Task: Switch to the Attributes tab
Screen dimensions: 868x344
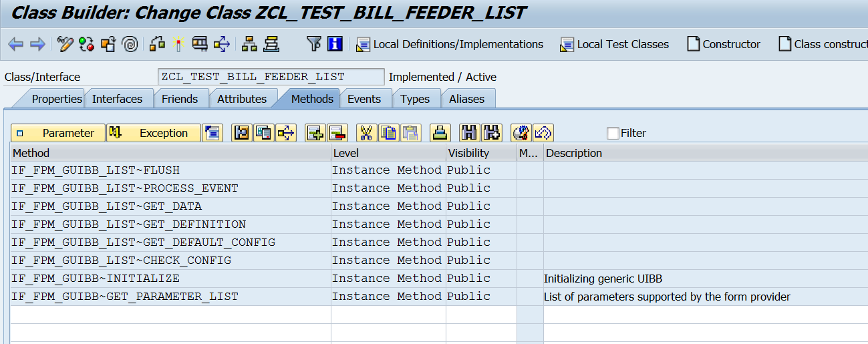Action: [x=242, y=99]
